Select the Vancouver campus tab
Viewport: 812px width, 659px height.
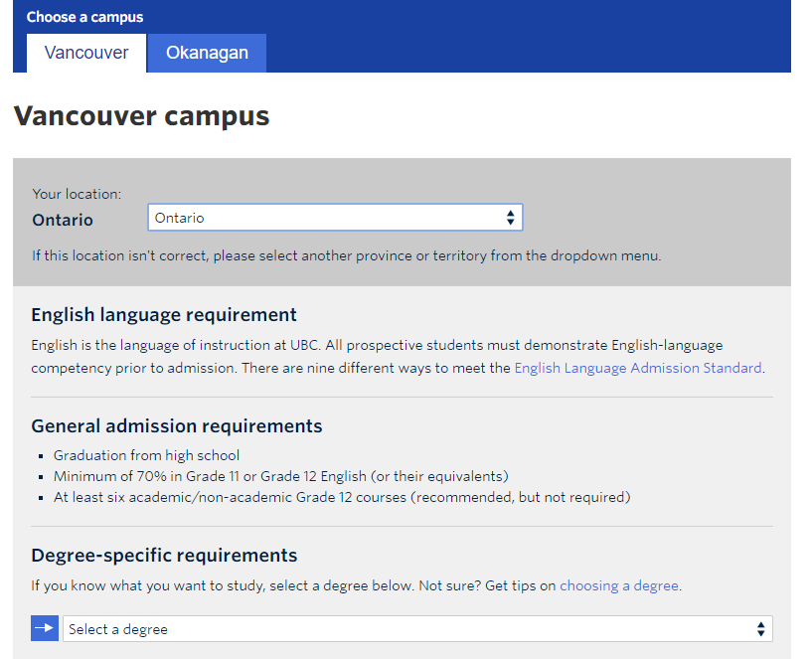[x=86, y=53]
